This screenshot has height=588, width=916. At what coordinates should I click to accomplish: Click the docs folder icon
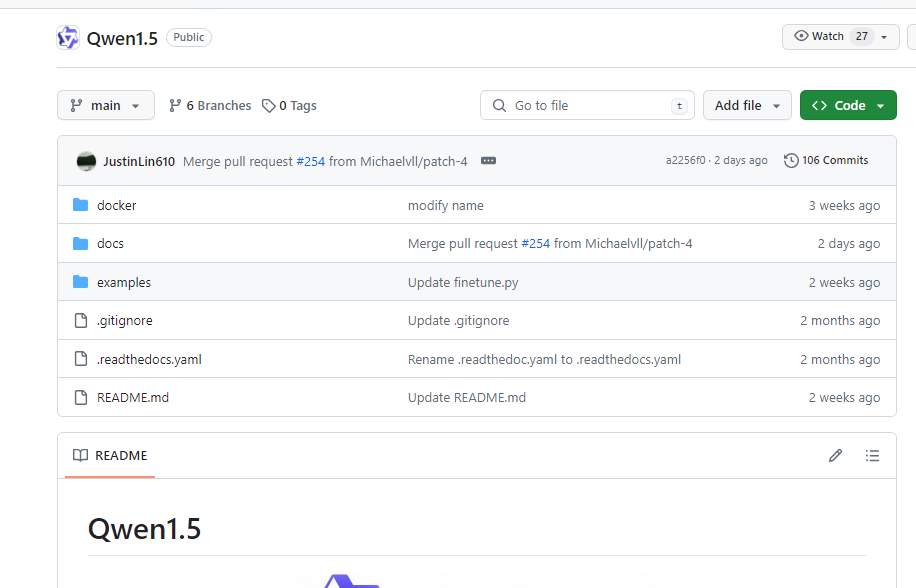point(81,243)
